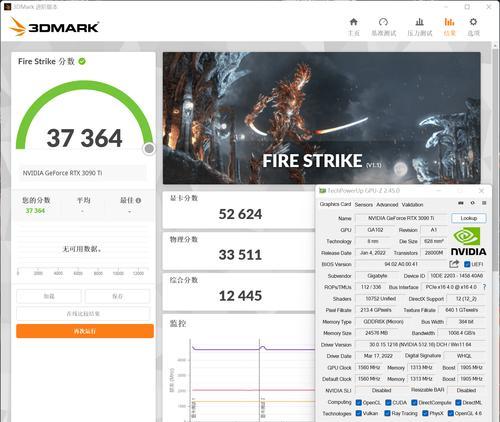Click the info icon next to the Best score
The width and height of the screenshot is (500, 422).
[x=138, y=201]
